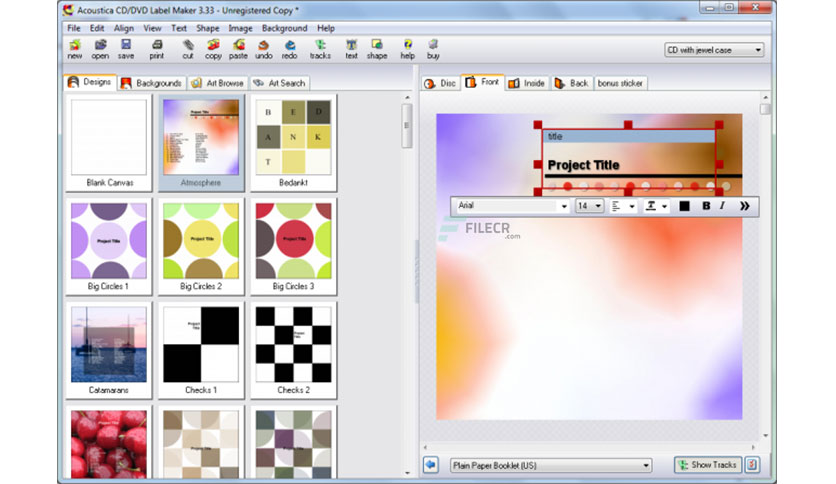Click the designs list scrollbar thumb

[407, 125]
